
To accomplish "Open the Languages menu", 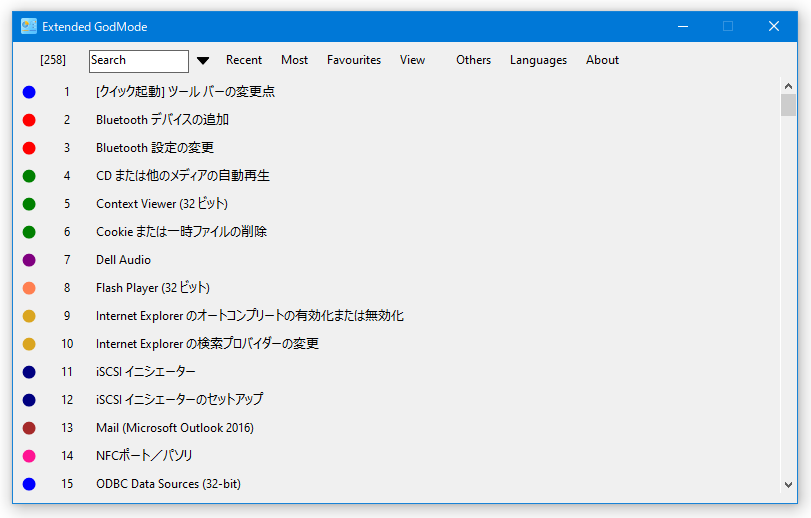I will tap(538, 60).
